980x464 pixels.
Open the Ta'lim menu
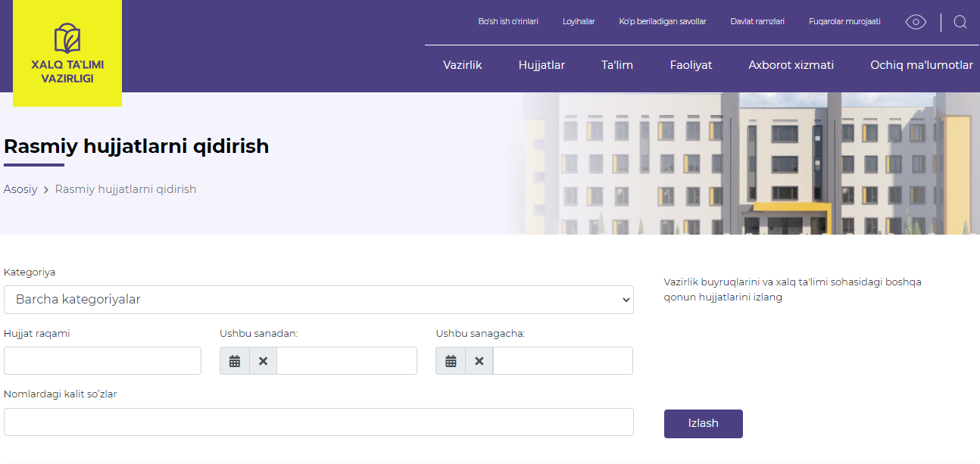point(616,65)
